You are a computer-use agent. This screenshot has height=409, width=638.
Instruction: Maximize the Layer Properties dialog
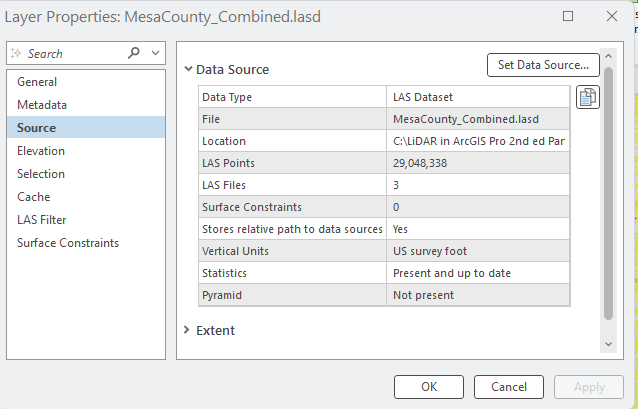pos(568,16)
